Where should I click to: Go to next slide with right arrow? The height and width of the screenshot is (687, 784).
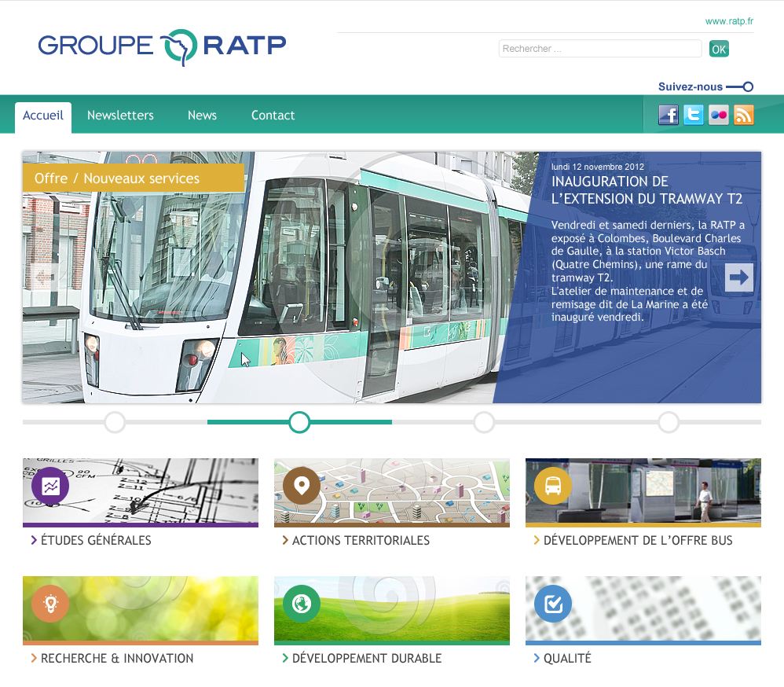tap(739, 277)
